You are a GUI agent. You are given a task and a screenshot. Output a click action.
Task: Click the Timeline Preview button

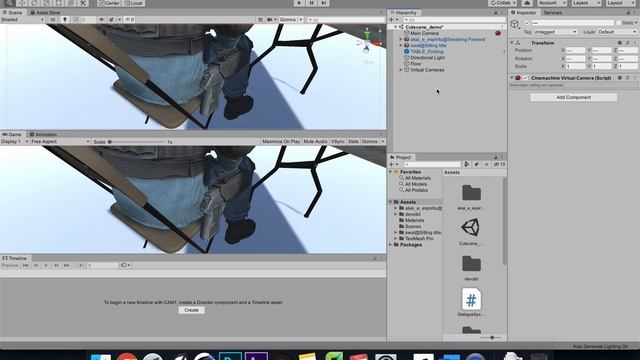[10, 265]
